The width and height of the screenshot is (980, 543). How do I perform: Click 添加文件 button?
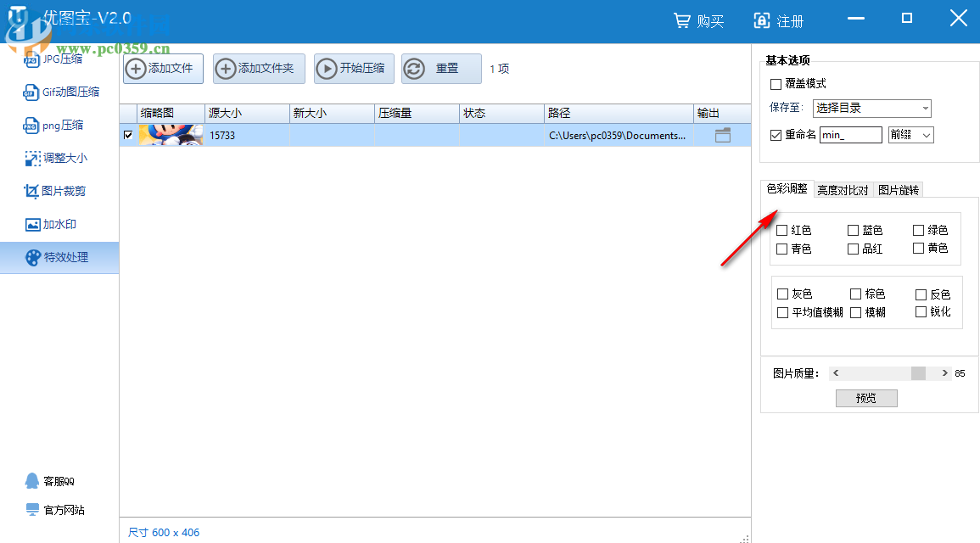coord(163,68)
